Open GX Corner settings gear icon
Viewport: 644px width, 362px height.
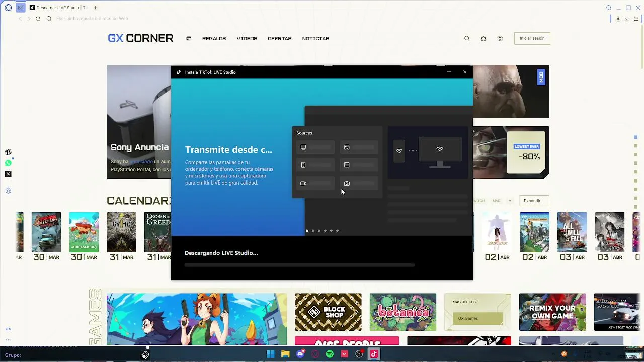click(500, 38)
